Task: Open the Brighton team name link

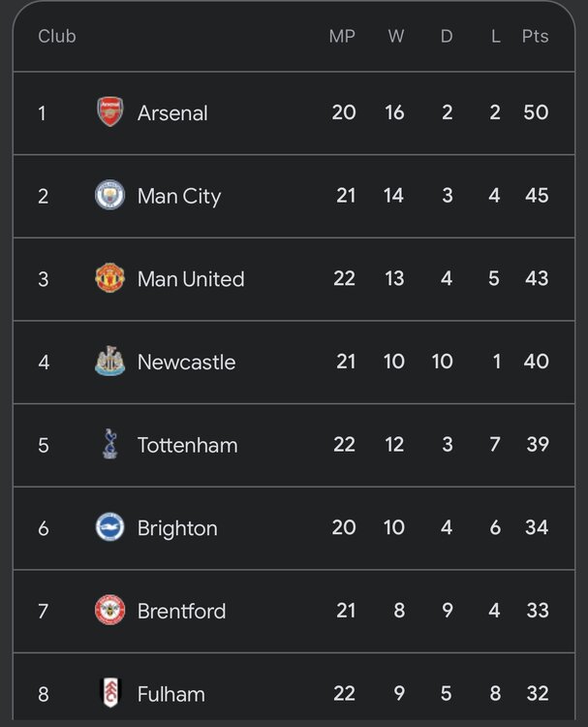Action: click(177, 527)
